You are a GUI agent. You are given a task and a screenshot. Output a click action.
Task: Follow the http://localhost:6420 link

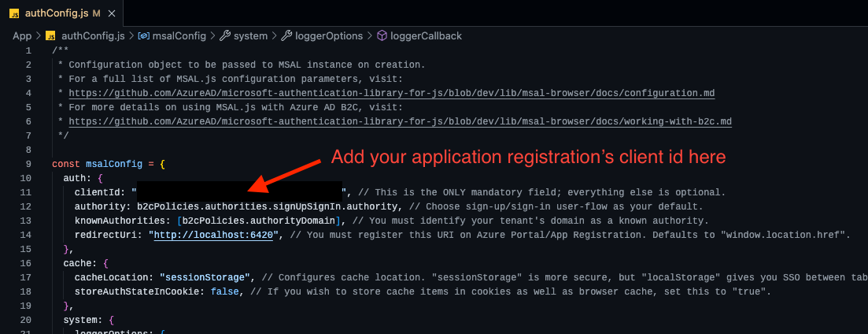(214, 235)
